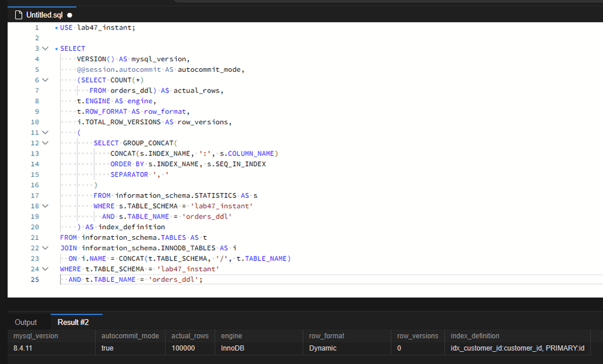Click on @@session.autocommit in line 5
Viewport: 603px width, 364px height.
(x=119, y=70)
